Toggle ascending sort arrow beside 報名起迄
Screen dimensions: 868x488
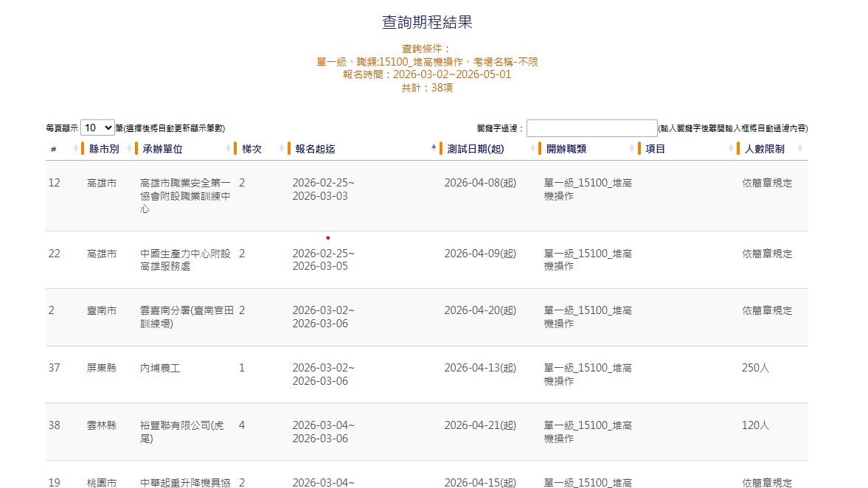(x=434, y=148)
